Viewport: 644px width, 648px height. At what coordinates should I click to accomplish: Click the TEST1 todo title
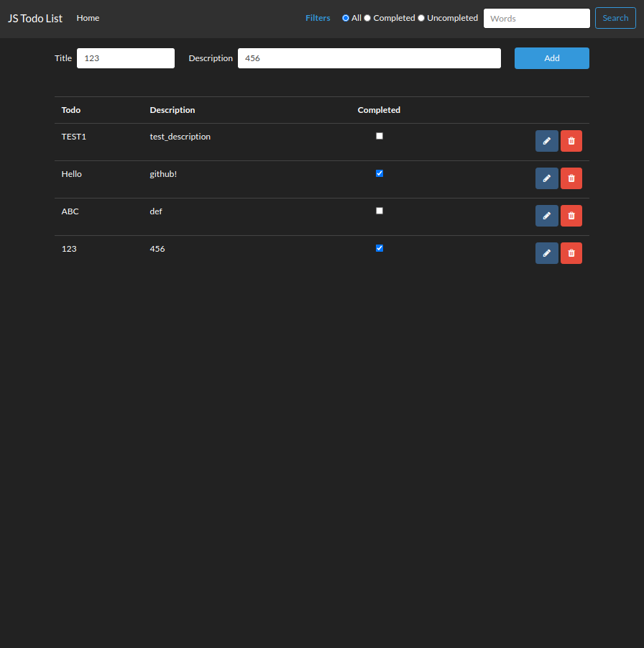[x=73, y=137]
